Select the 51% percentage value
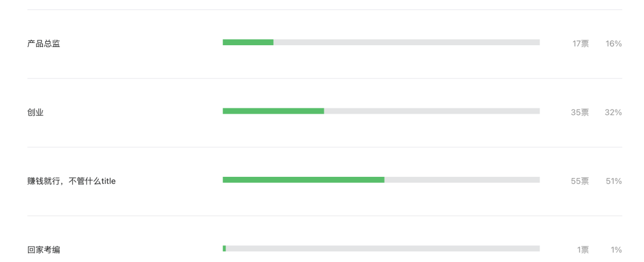The image size is (644, 262). point(614,181)
